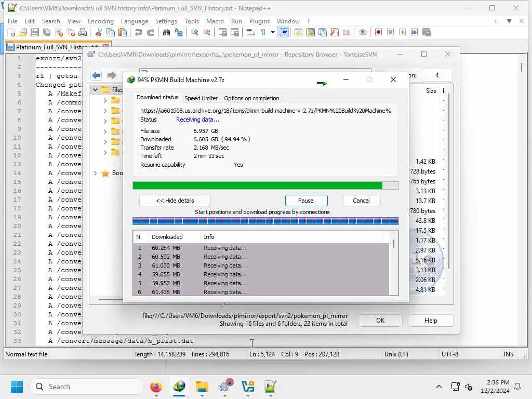
Task: Click the Save All icon in Notepad++ toolbar
Action: 47,33
